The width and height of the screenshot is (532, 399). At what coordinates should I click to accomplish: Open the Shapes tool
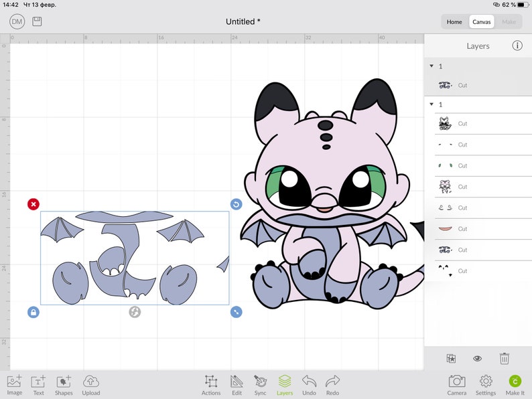pyautogui.click(x=64, y=386)
